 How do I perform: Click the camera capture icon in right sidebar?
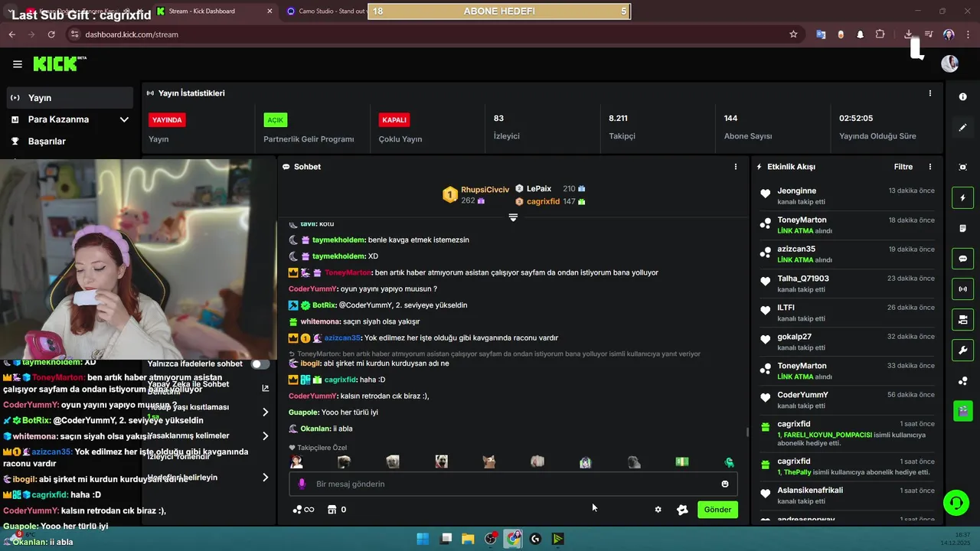click(x=962, y=167)
